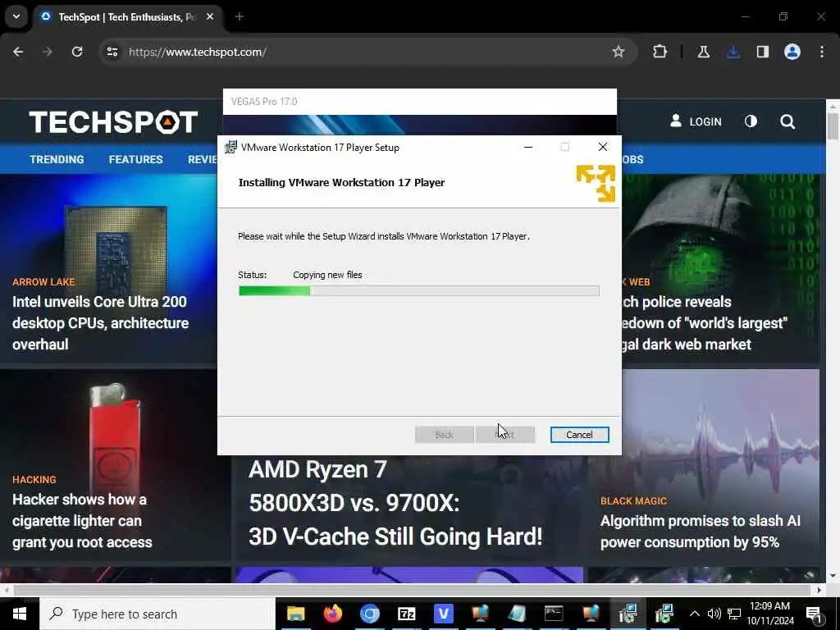Switch to Chromium browser on taskbar
The width and height of the screenshot is (840, 630).
370,614
